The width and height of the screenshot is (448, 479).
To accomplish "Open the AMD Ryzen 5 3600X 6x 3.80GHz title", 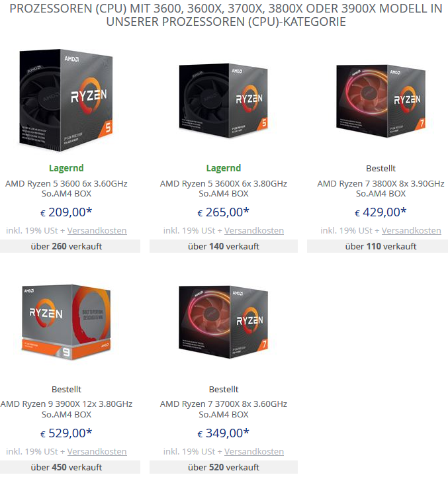I will 223,189.
